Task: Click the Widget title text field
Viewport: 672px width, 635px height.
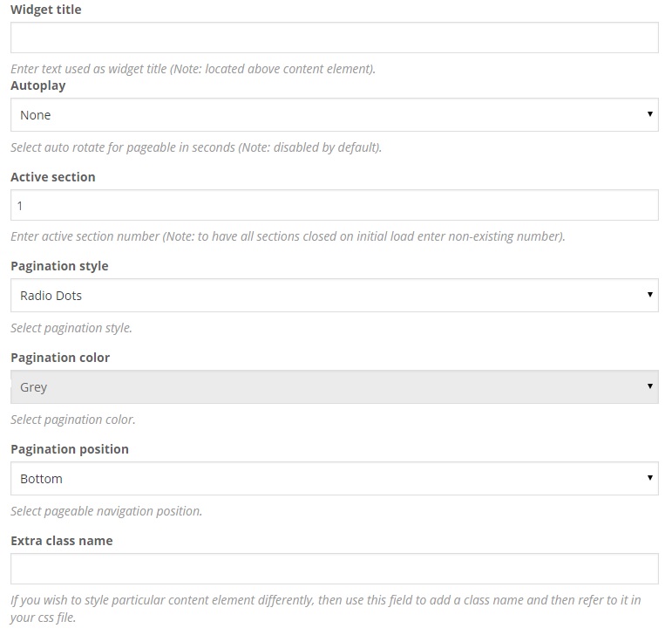Action: pos(334,38)
